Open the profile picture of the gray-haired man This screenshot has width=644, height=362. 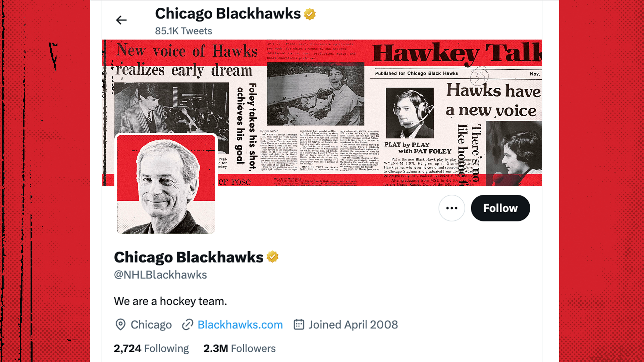(x=166, y=184)
